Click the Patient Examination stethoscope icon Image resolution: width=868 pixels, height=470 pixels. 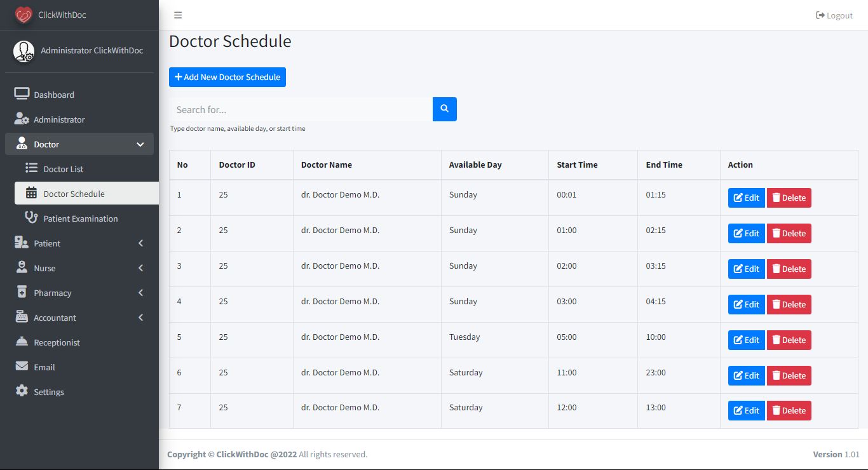(31, 218)
